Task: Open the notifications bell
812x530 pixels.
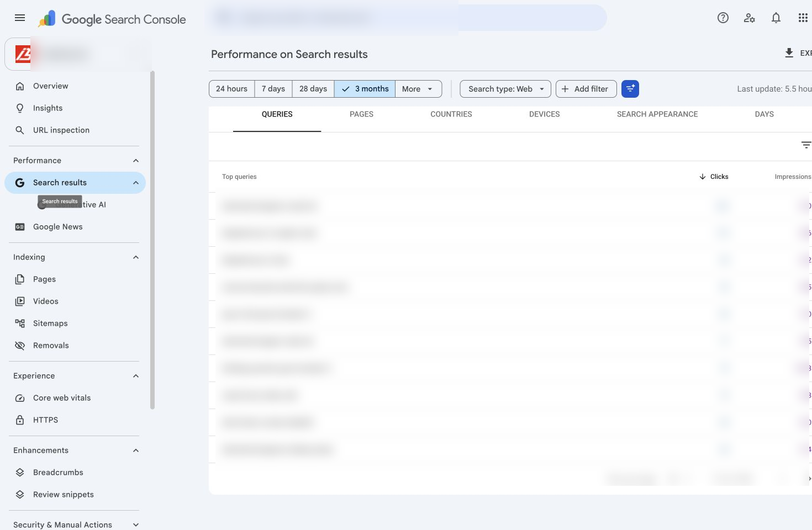Action: click(776, 18)
